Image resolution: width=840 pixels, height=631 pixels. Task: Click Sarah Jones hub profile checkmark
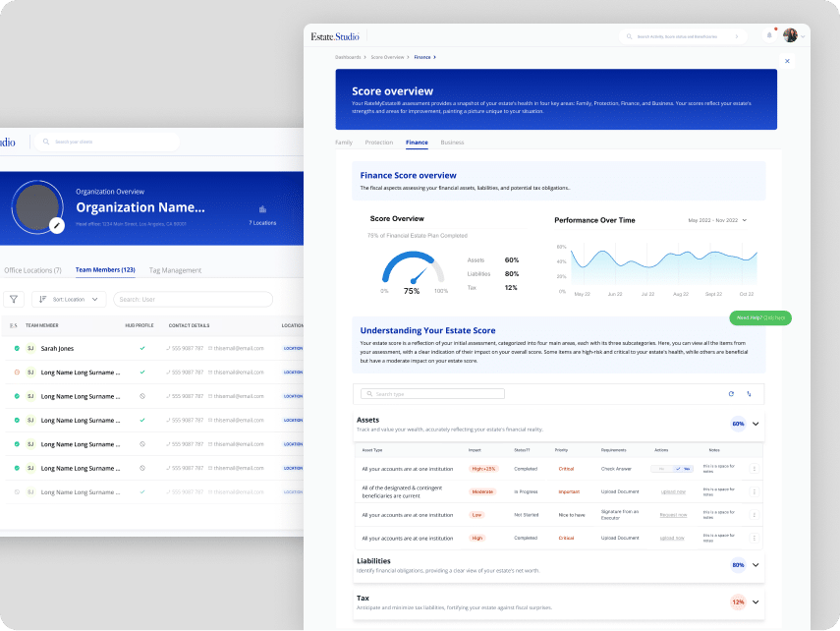pyautogui.click(x=142, y=348)
